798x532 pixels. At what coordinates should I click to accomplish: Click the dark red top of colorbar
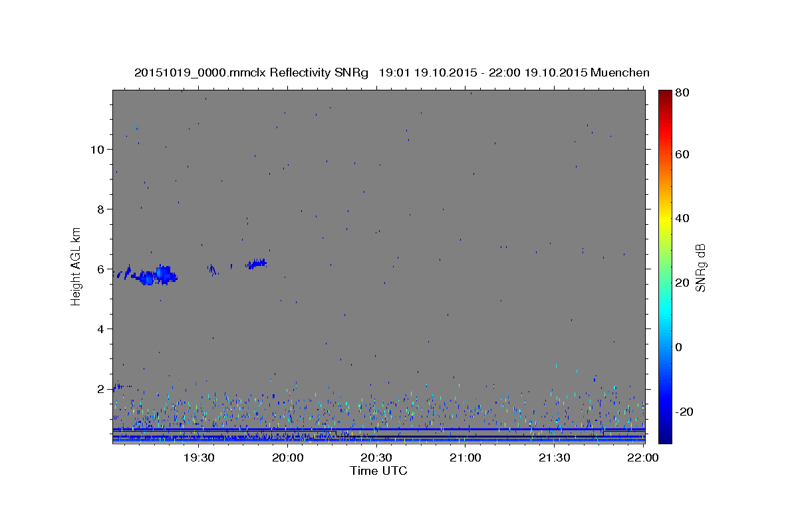(x=664, y=96)
